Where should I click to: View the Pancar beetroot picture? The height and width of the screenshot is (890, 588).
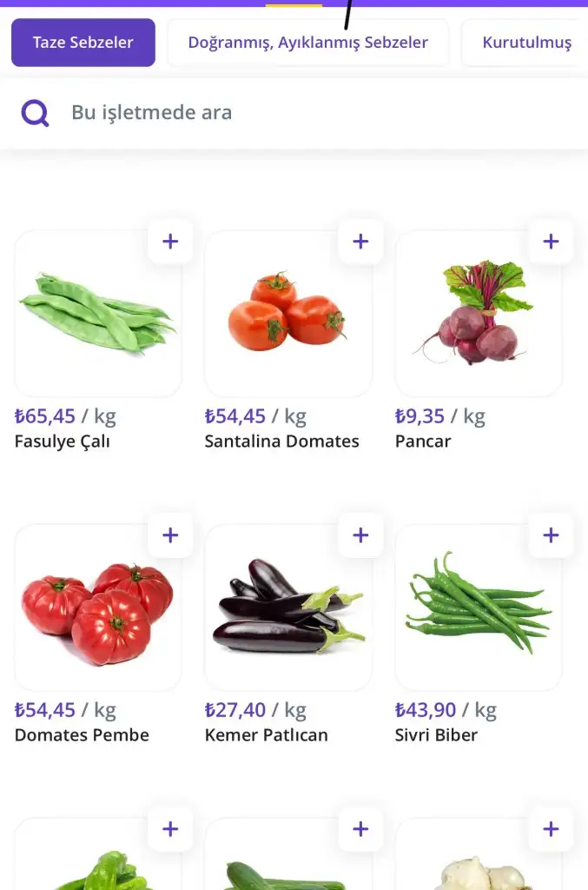point(479,313)
